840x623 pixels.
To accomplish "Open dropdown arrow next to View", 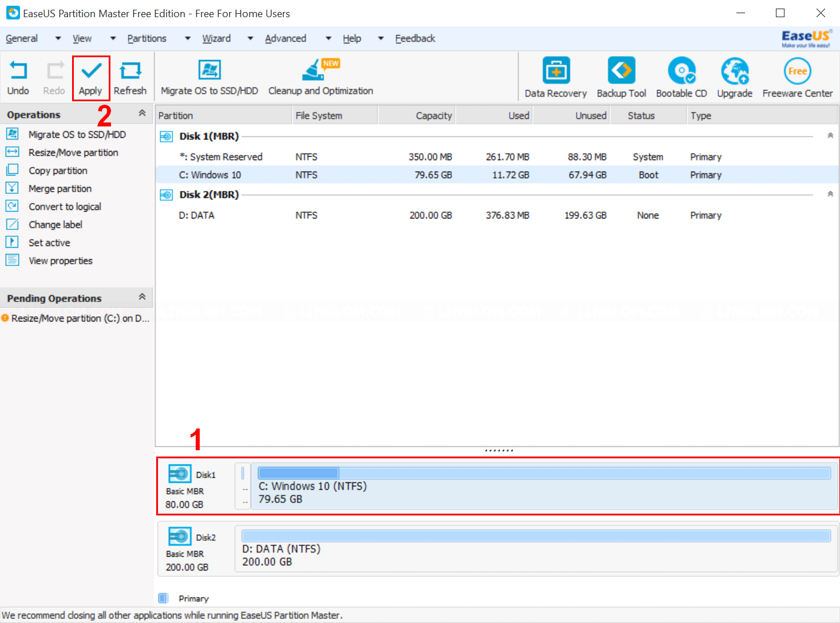I will click(113, 38).
